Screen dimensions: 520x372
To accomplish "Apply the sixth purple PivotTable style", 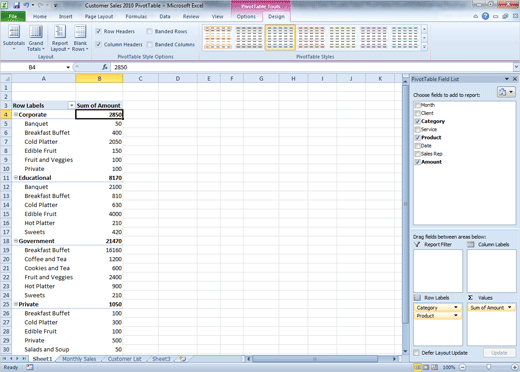I will (374, 37).
